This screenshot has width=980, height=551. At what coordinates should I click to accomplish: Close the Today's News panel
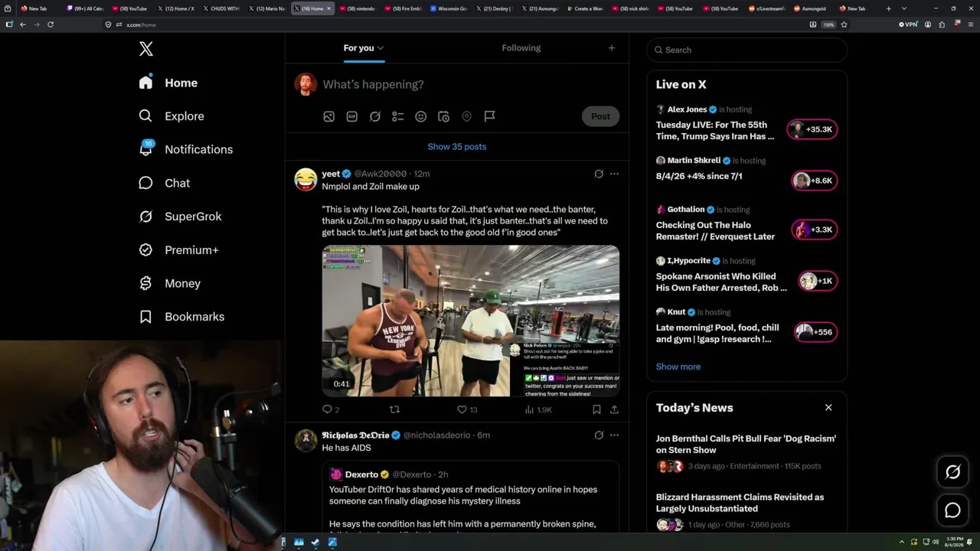point(828,407)
